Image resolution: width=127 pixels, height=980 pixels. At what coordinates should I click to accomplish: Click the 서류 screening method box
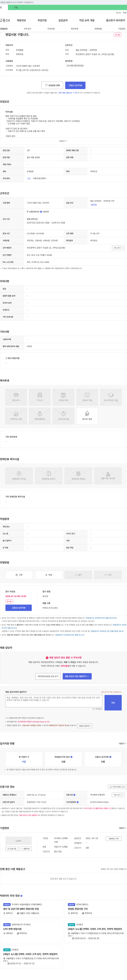[x=19, y=575]
